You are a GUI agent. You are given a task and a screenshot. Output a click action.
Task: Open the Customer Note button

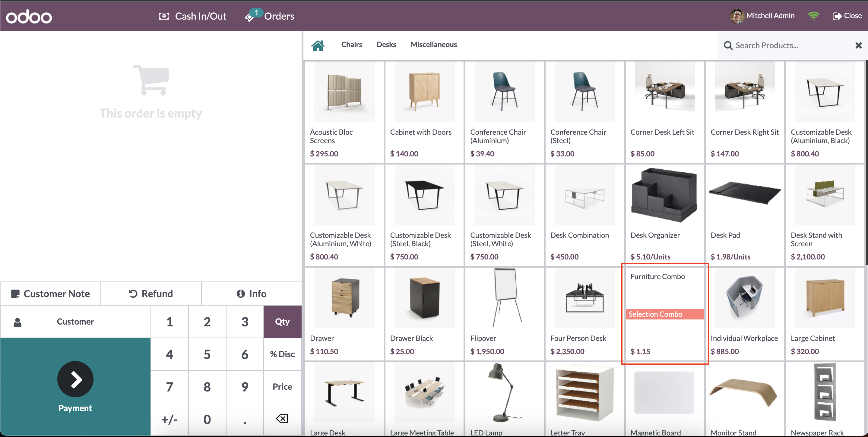point(51,293)
